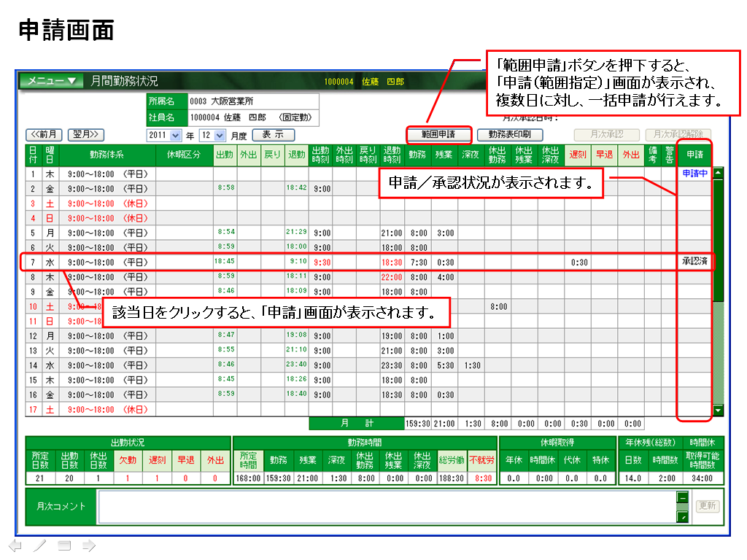Click the 更新 button

tap(707, 506)
